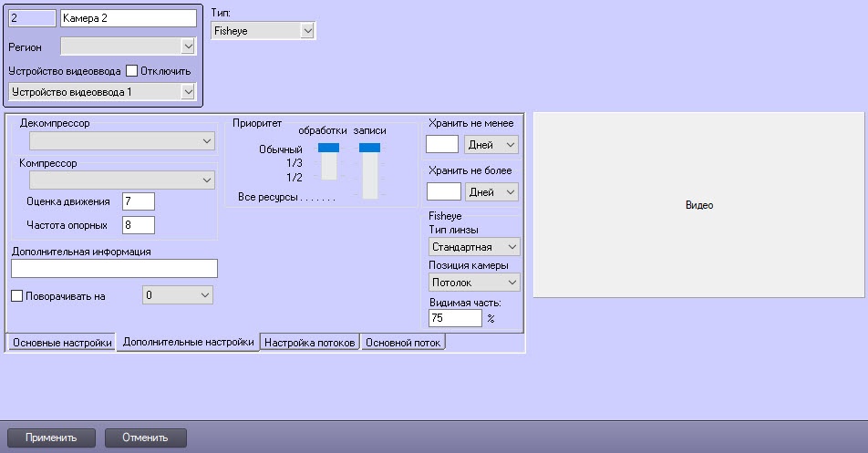Viewport: 868px width, 453px height.
Task: Click the Отменить button
Action: (146, 438)
